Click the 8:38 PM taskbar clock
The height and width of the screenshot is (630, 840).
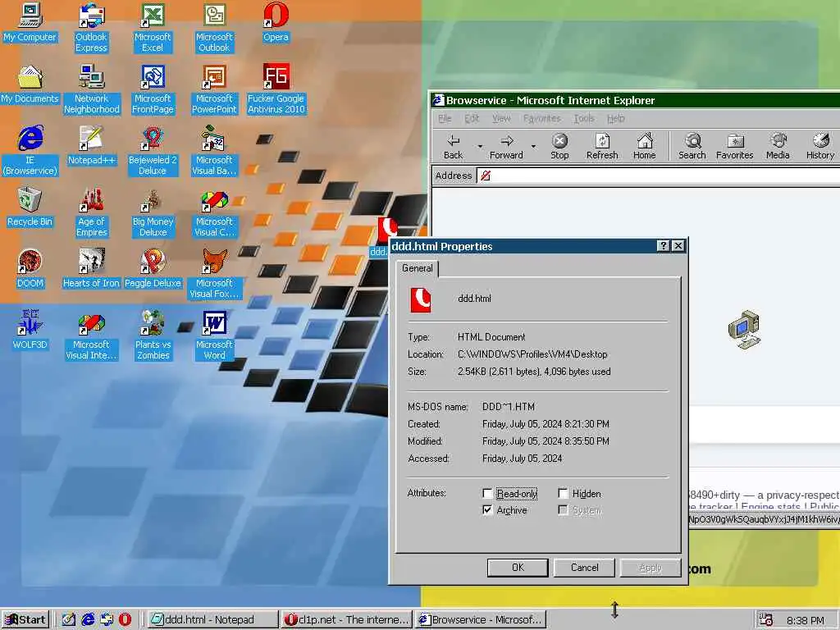tap(806, 620)
